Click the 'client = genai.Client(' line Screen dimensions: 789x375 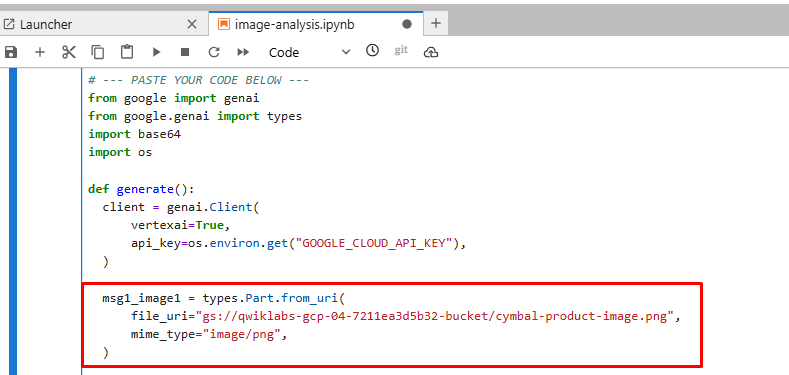tap(181, 207)
